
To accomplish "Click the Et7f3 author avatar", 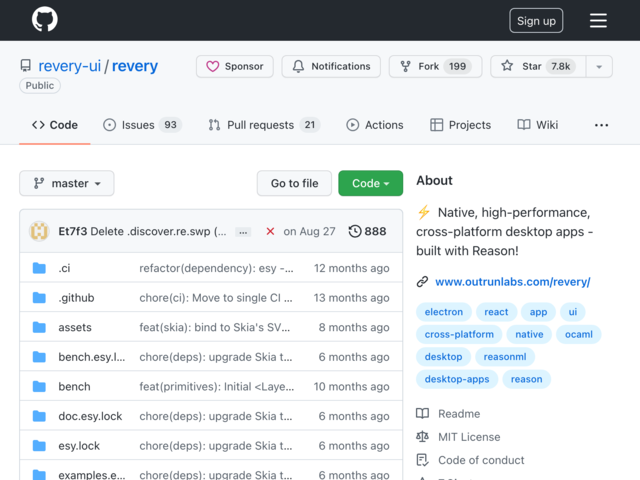I will [x=39, y=231].
